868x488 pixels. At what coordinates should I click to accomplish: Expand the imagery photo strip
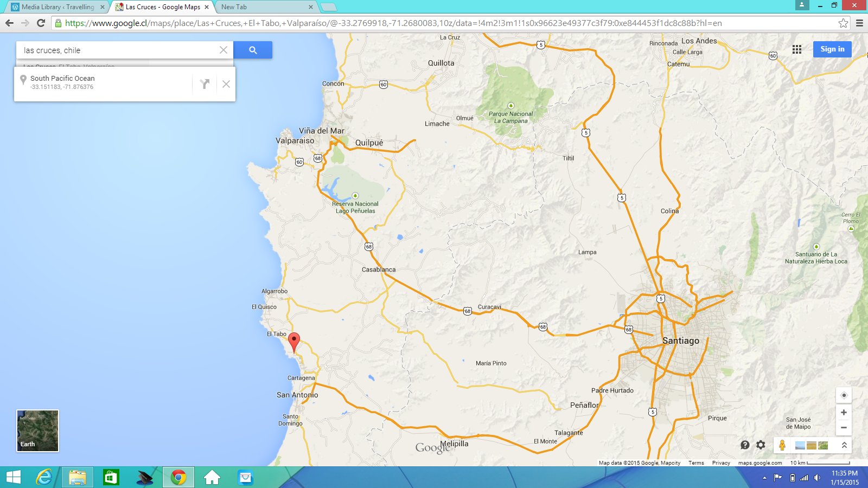[x=844, y=445]
